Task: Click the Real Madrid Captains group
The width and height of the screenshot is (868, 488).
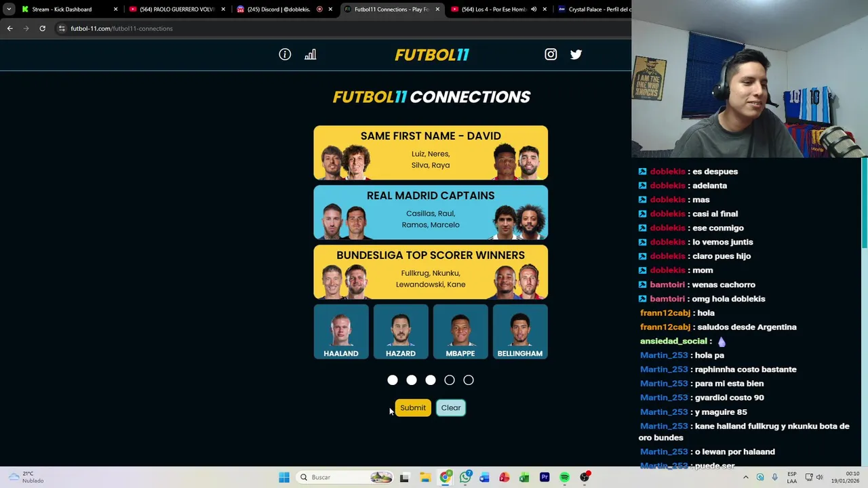Action: pyautogui.click(x=431, y=212)
